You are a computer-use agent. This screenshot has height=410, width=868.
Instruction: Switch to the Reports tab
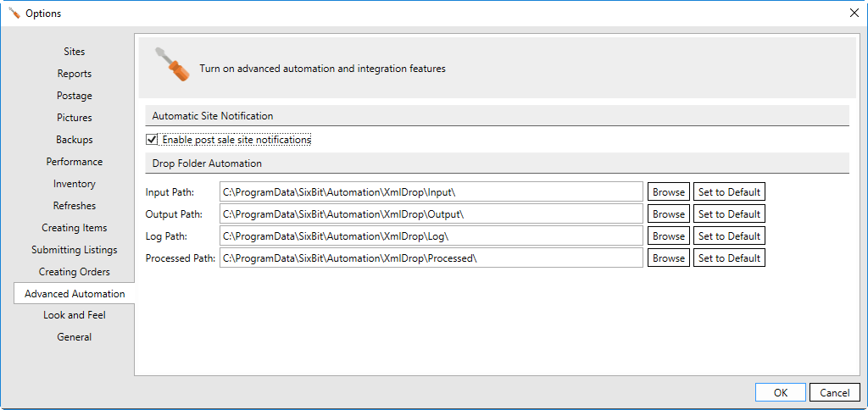tap(75, 74)
